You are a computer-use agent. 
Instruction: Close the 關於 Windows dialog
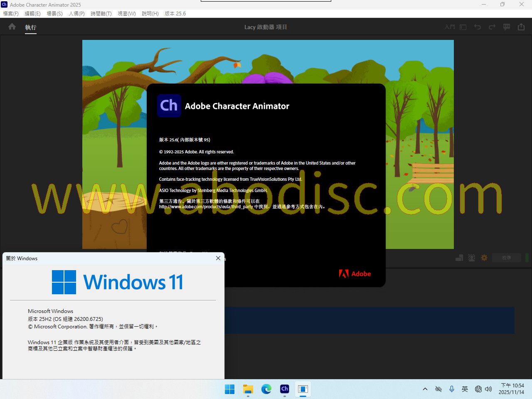[x=218, y=258]
